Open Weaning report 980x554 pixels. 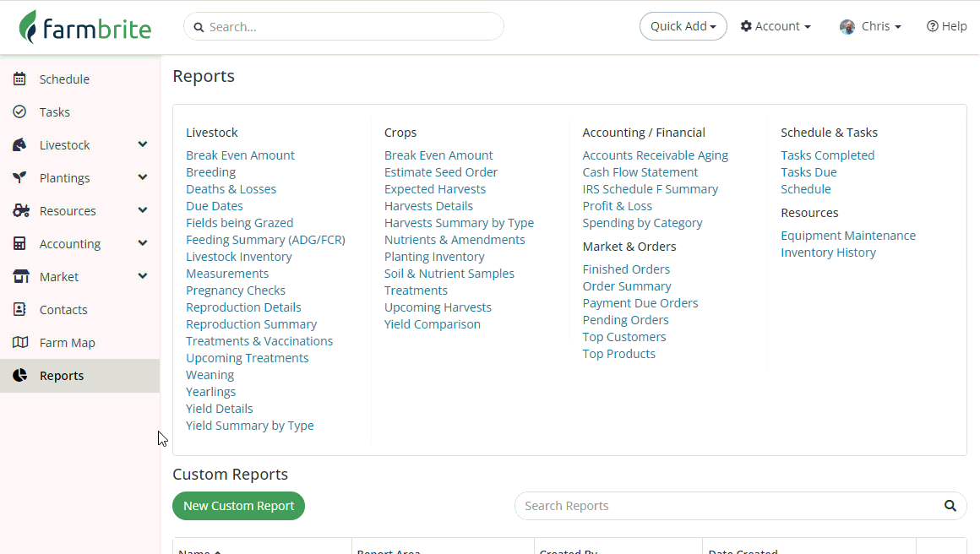pyautogui.click(x=210, y=375)
